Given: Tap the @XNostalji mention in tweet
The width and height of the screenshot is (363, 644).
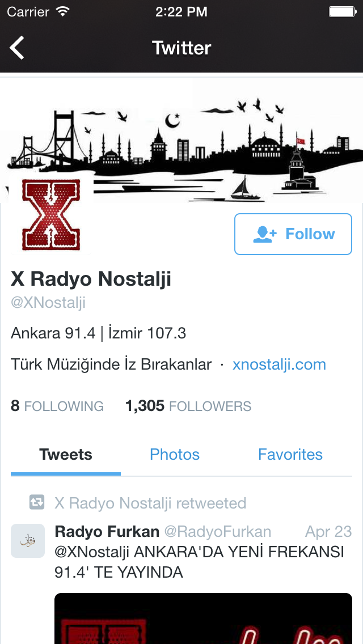Looking at the screenshot, I should (x=92, y=552).
